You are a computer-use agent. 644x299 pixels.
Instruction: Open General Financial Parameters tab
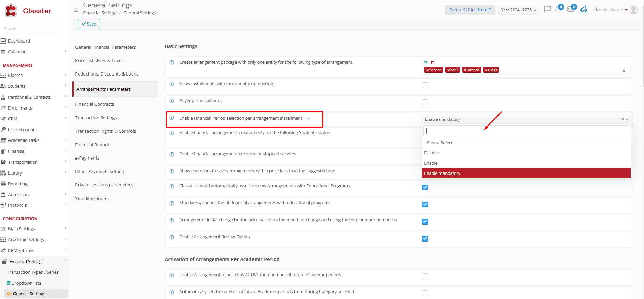(105, 47)
